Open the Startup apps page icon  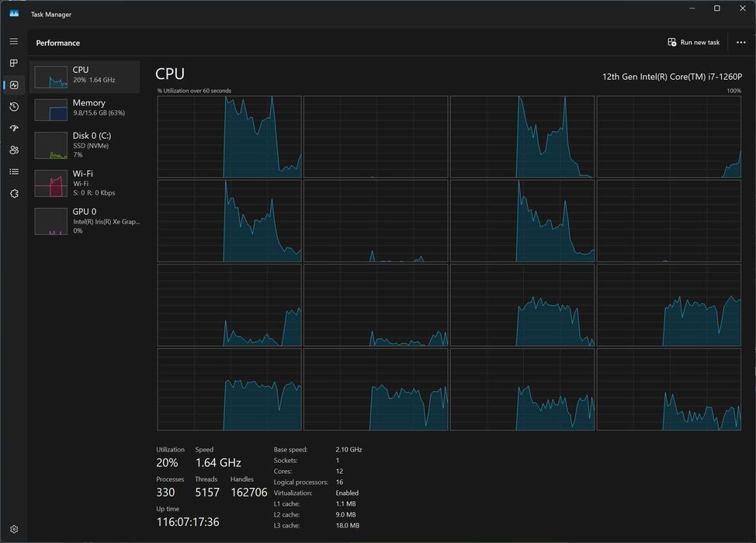tap(14, 128)
